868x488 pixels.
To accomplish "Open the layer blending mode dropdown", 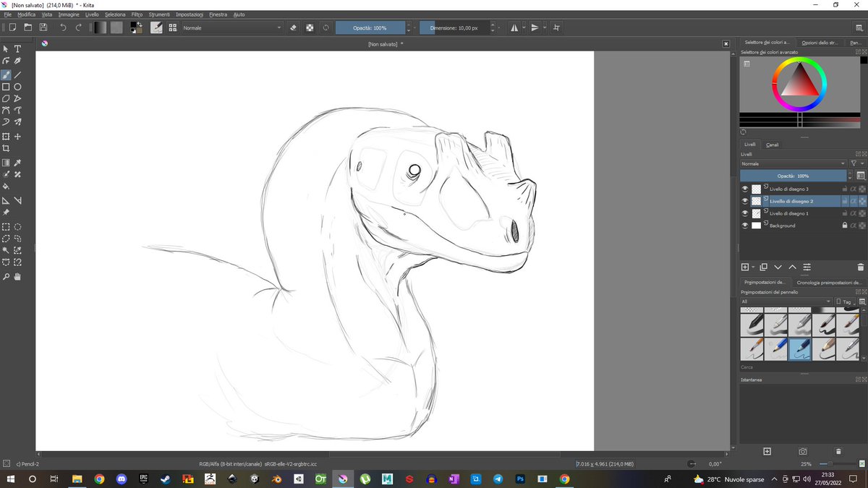I will pos(793,163).
